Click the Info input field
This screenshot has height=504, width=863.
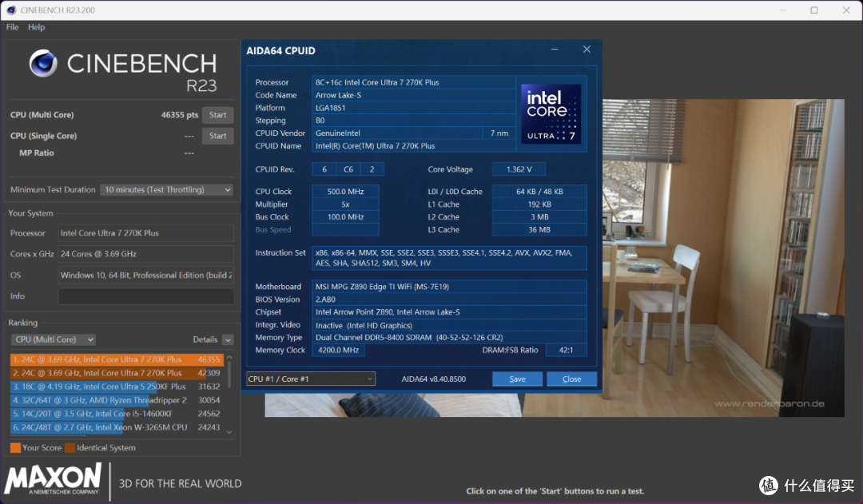(146, 296)
